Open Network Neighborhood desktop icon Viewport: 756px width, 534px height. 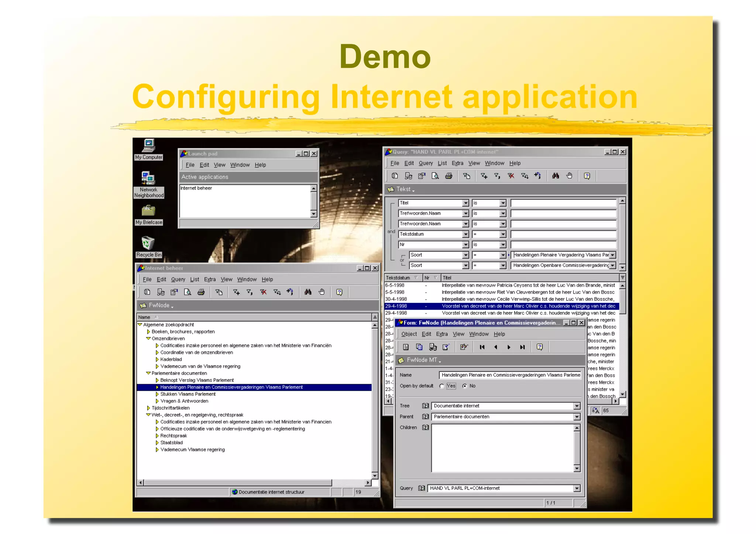pos(148,185)
